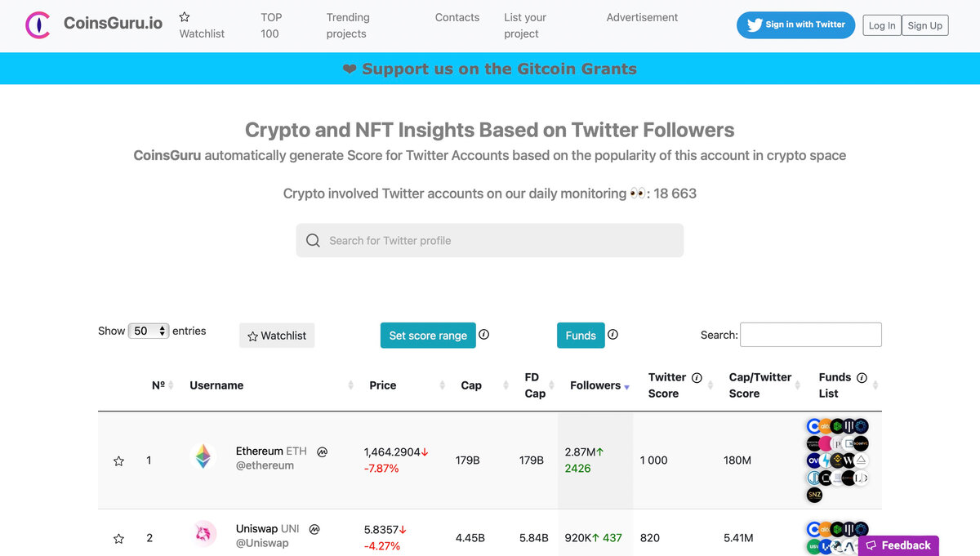Toggle the Watchlist filter button
Screen dimensions: 980x556
(x=277, y=336)
